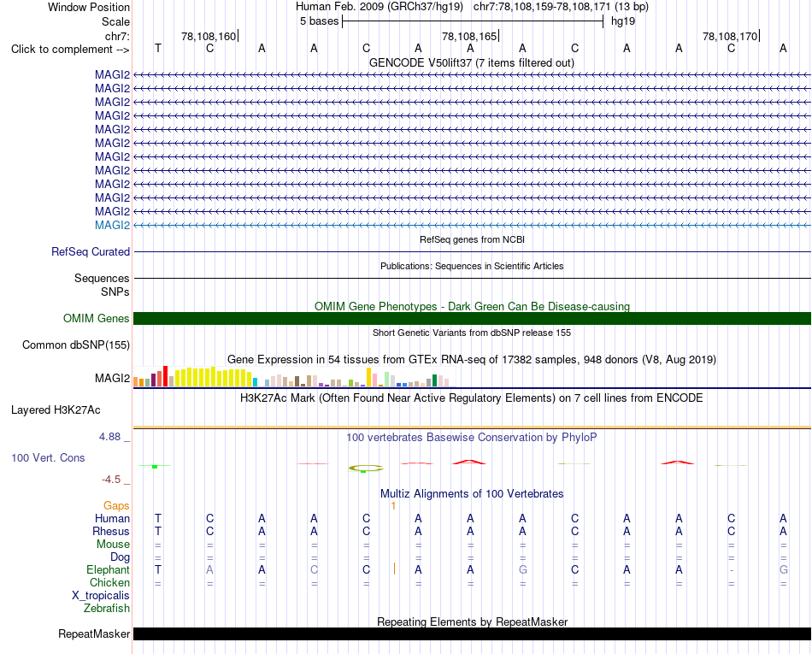The height and width of the screenshot is (654, 812).
Task: Click the Multiz Alignments of 100 Vertebrates title
Action: click(x=472, y=493)
